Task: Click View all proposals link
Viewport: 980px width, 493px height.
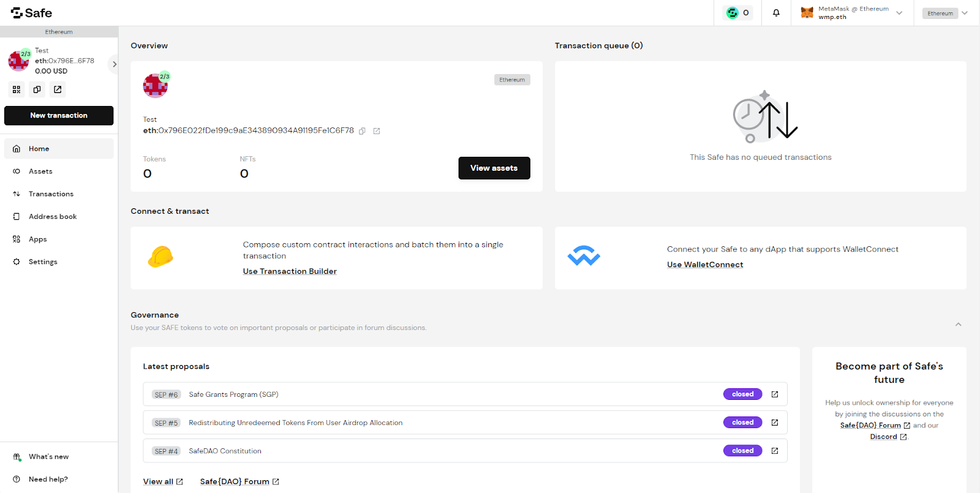Action: [163, 482]
